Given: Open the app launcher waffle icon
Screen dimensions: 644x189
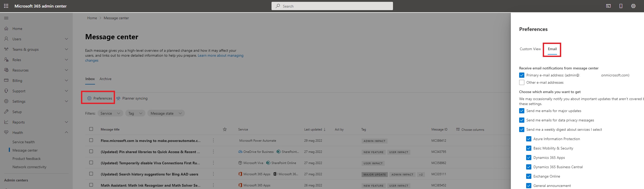Looking at the screenshot, I should point(6,6).
